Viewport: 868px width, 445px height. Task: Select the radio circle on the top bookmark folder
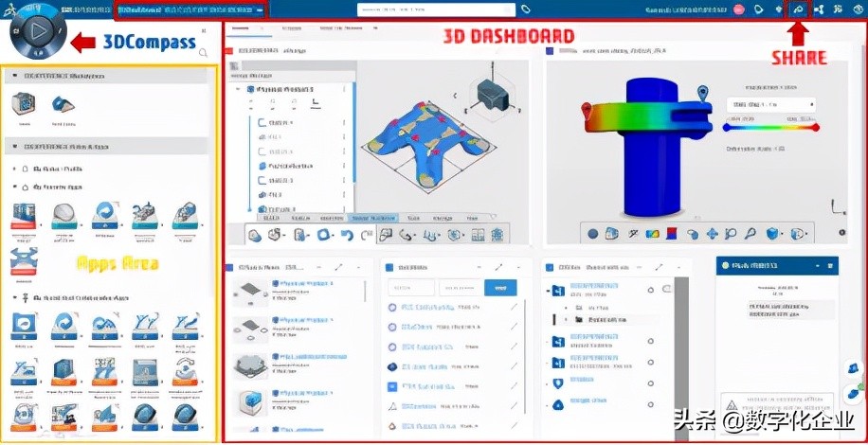[x=650, y=290]
